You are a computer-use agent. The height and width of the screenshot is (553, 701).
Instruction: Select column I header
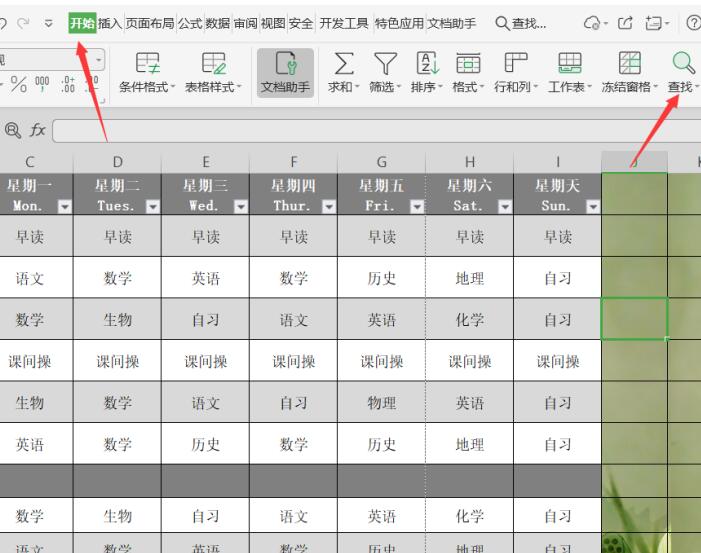tap(557, 161)
